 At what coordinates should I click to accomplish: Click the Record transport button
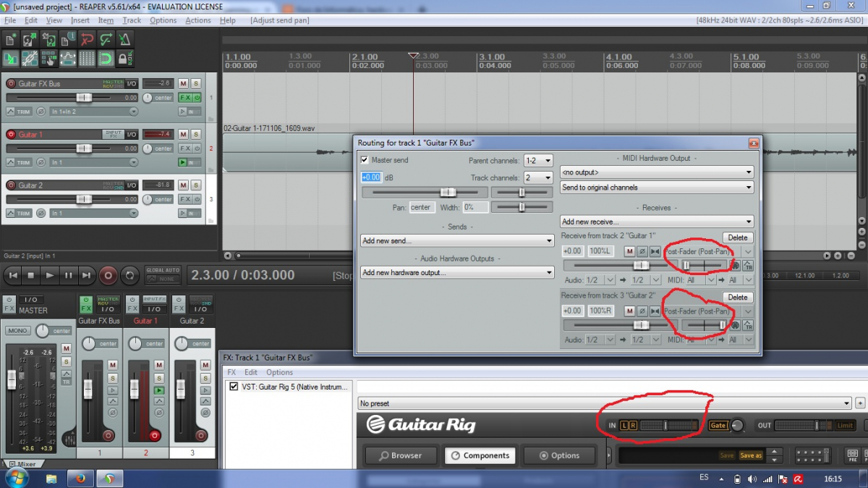109,275
